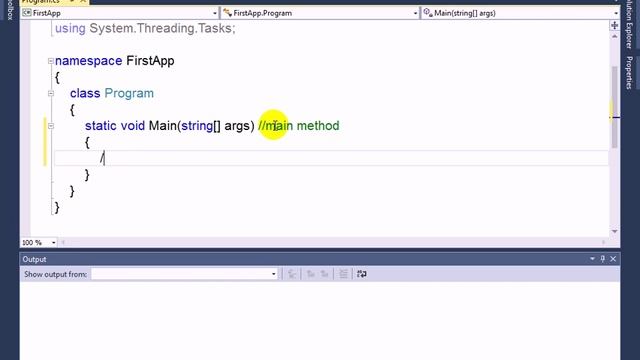Click the 'namespace' keyword
Viewport: 640px width, 360px height.
coord(89,61)
